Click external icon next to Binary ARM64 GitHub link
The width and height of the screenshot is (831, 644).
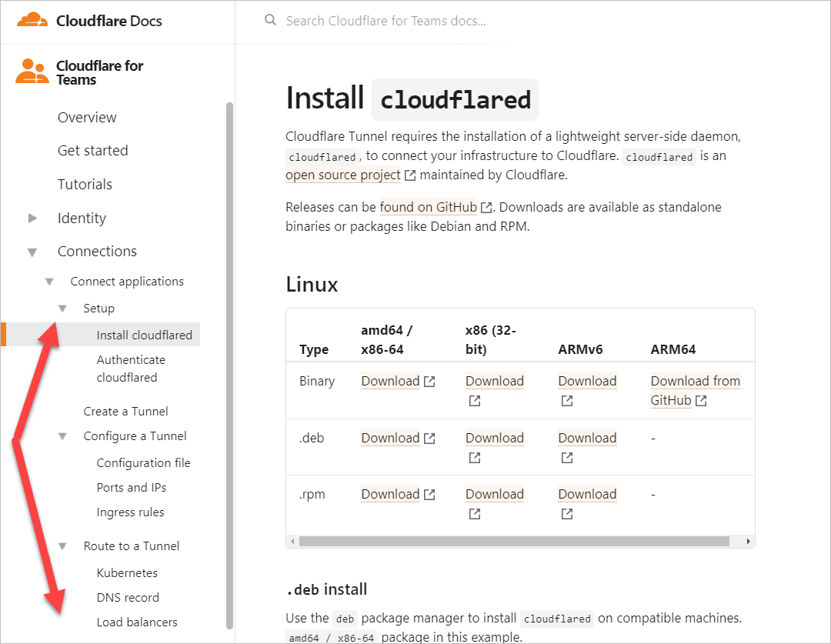(x=701, y=401)
